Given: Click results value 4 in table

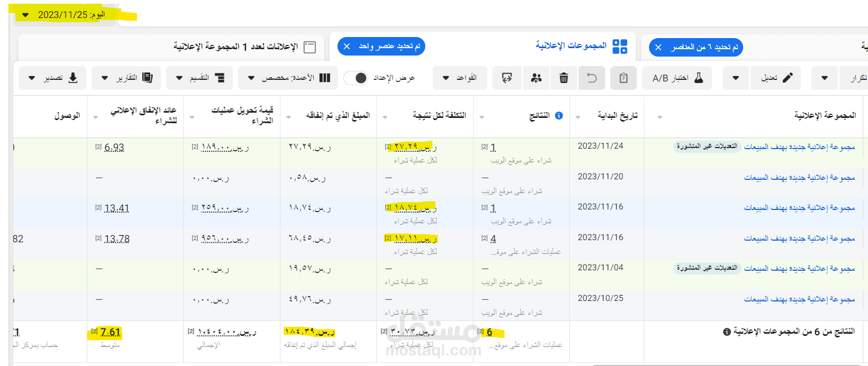Looking at the screenshot, I should pos(493,239).
